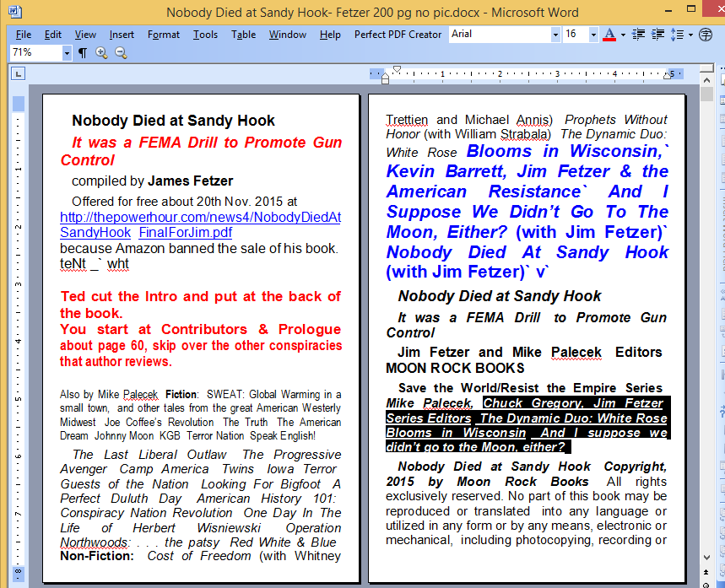Open the Window menu
The height and width of the screenshot is (588, 725).
pos(288,35)
